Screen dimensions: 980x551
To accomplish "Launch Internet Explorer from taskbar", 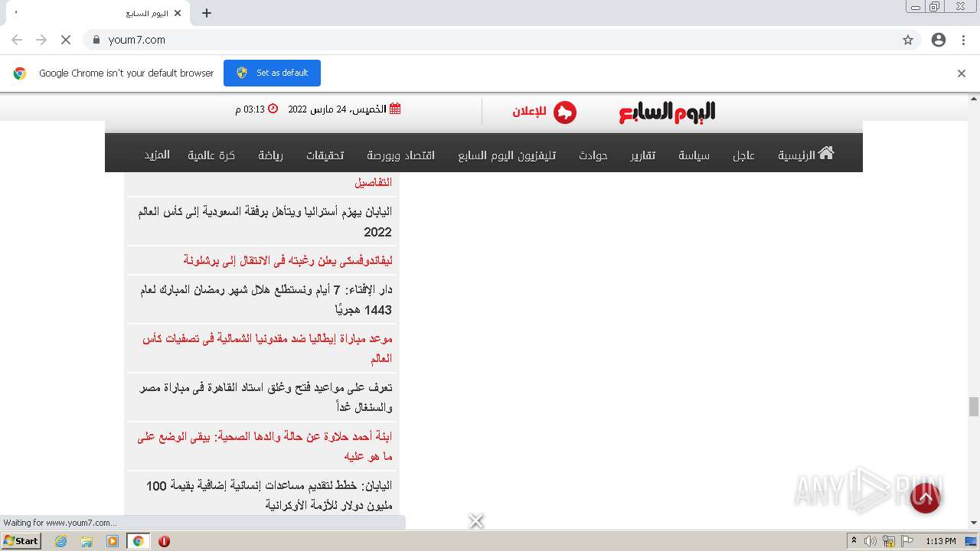I will [x=61, y=541].
